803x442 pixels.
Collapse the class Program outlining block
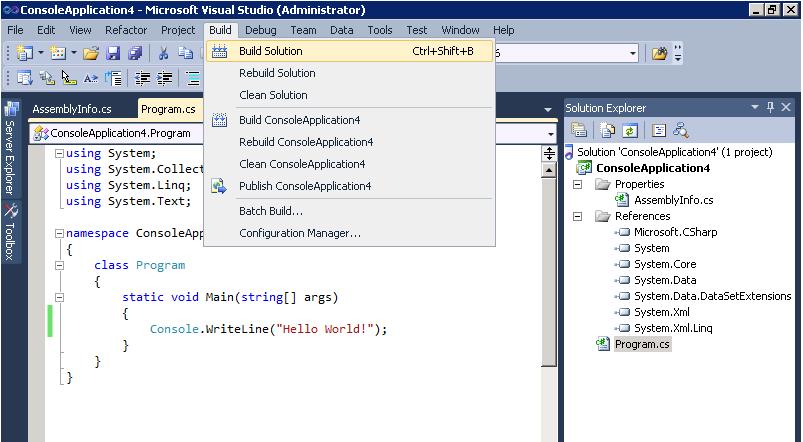click(59, 265)
